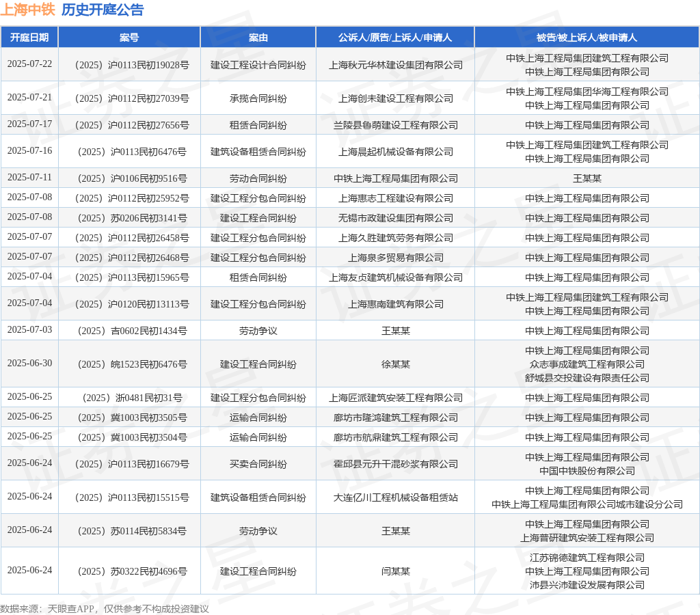
Task: Select case number 沪0112民初26468号
Action: coord(132,258)
